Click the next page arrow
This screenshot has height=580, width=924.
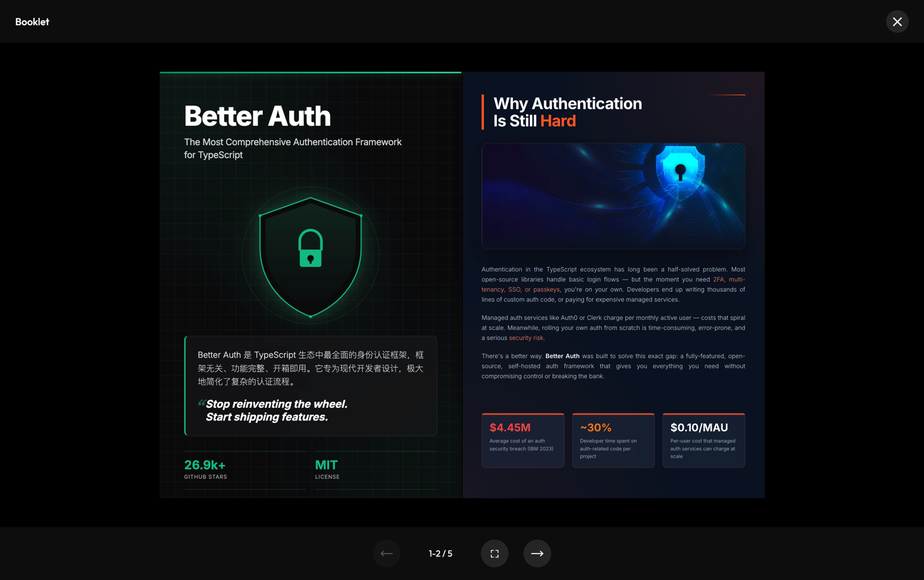click(x=537, y=553)
